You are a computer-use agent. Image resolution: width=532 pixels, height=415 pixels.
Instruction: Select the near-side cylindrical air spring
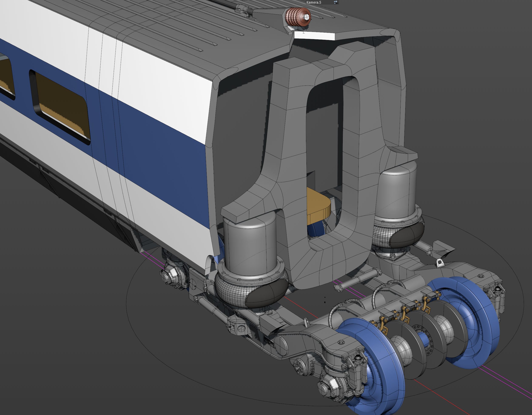(x=250, y=246)
